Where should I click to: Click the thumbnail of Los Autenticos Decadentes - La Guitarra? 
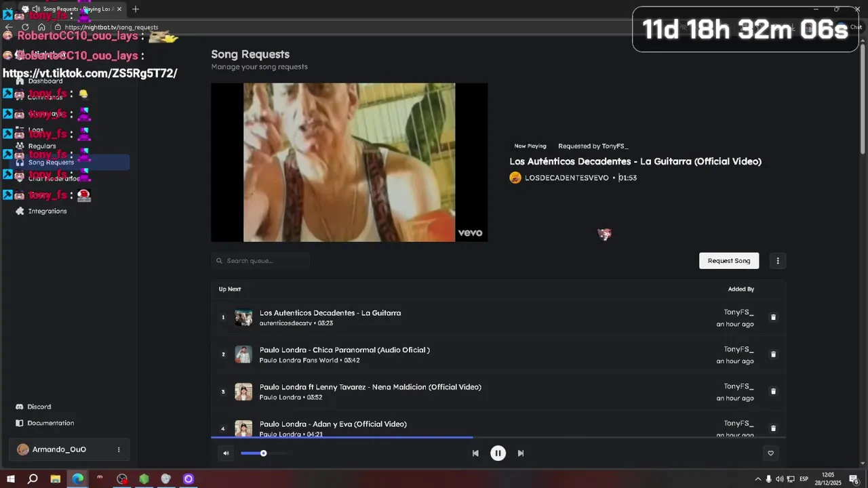click(x=243, y=317)
